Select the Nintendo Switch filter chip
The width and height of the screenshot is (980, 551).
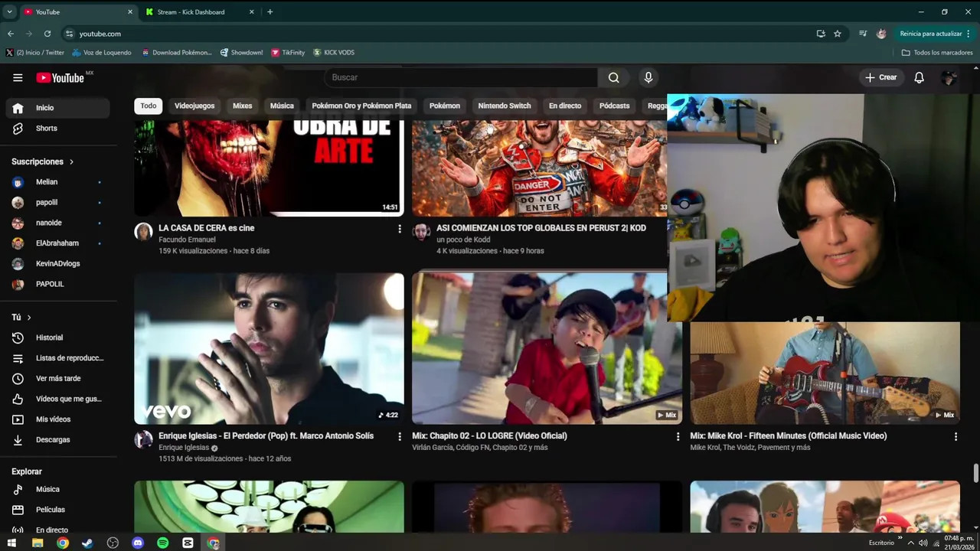(505, 106)
